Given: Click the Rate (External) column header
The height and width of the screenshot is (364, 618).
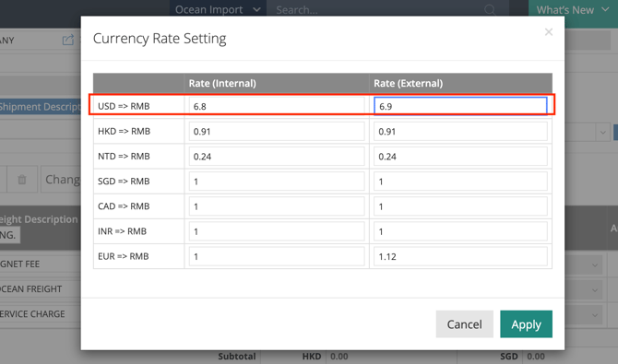Looking at the screenshot, I should 409,83.
